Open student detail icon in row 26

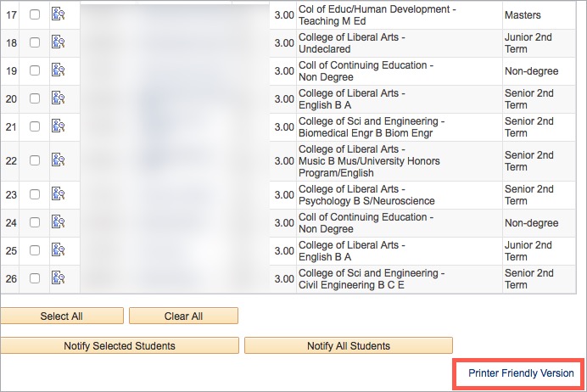[58, 277]
